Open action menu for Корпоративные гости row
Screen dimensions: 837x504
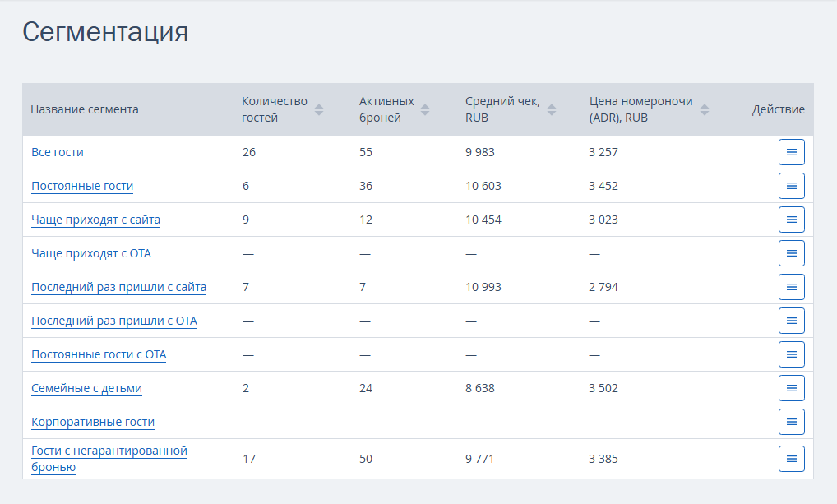pyautogui.click(x=791, y=422)
